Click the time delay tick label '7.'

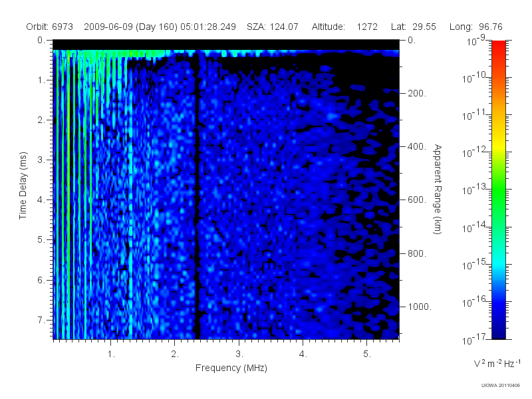coord(41,320)
